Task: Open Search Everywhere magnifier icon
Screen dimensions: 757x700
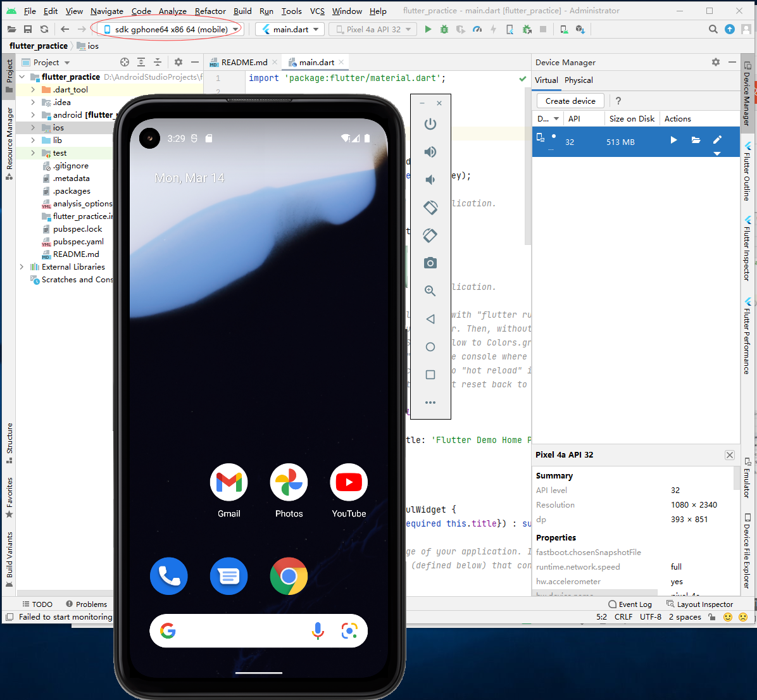Action: point(713,30)
